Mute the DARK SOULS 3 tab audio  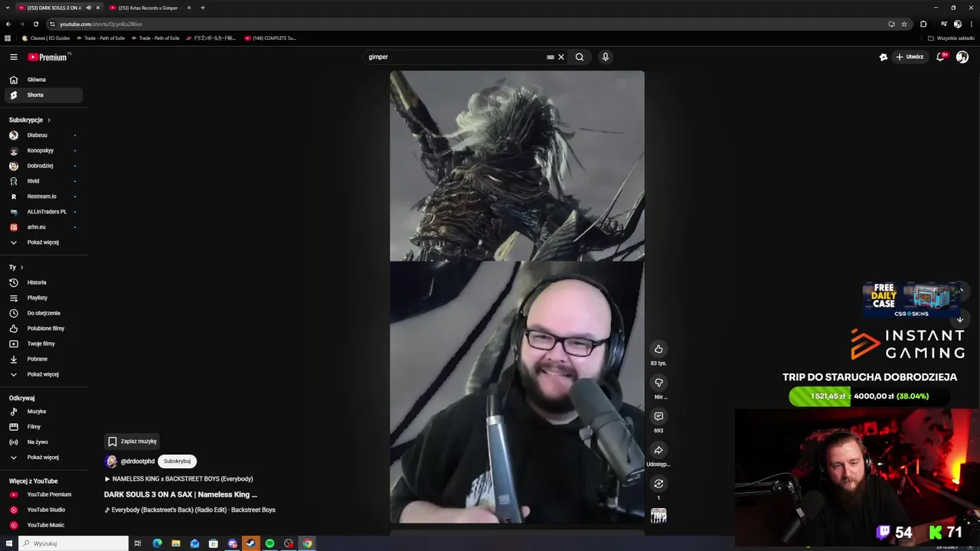88,8
